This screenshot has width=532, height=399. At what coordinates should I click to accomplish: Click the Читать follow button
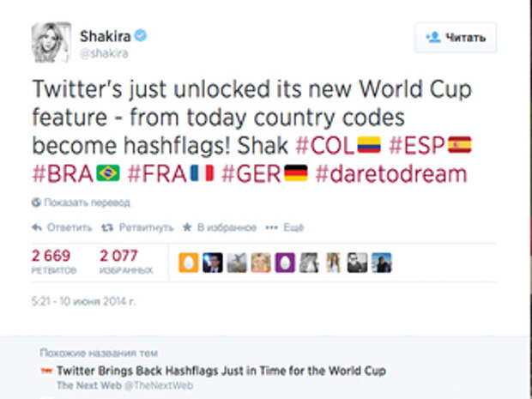456,38
